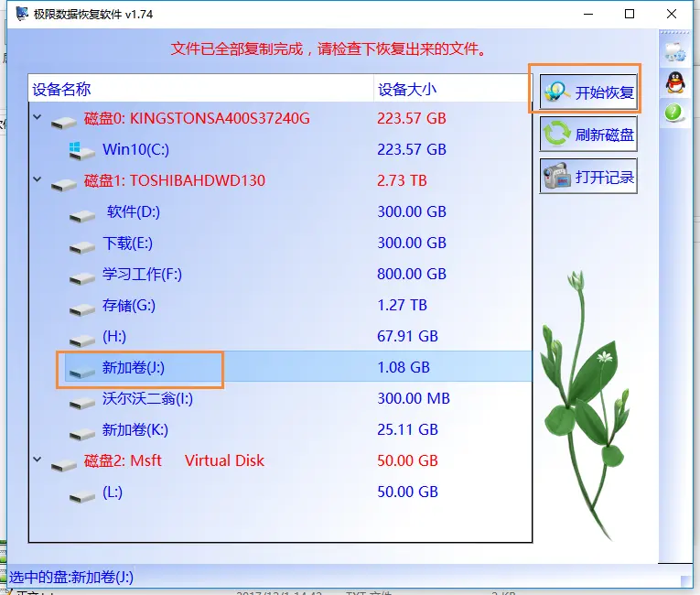Click the 25.11 GB size value
The height and width of the screenshot is (595, 700).
pyautogui.click(x=407, y=429)
